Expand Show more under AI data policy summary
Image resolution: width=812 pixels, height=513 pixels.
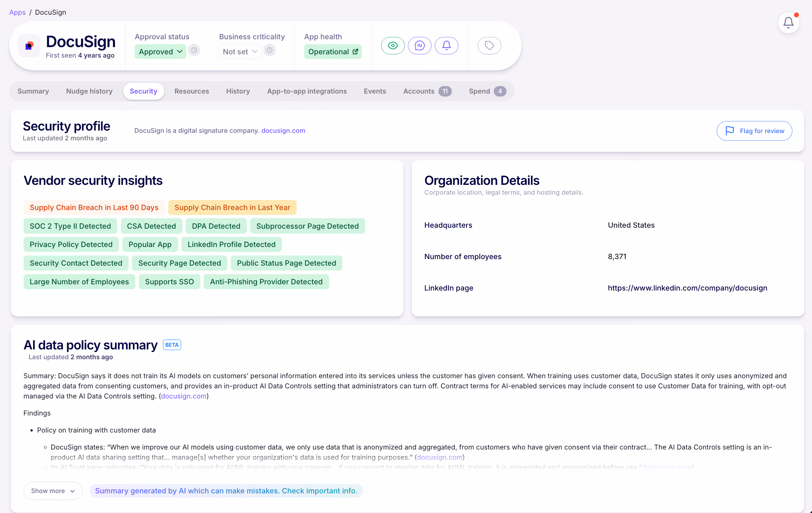53,491
